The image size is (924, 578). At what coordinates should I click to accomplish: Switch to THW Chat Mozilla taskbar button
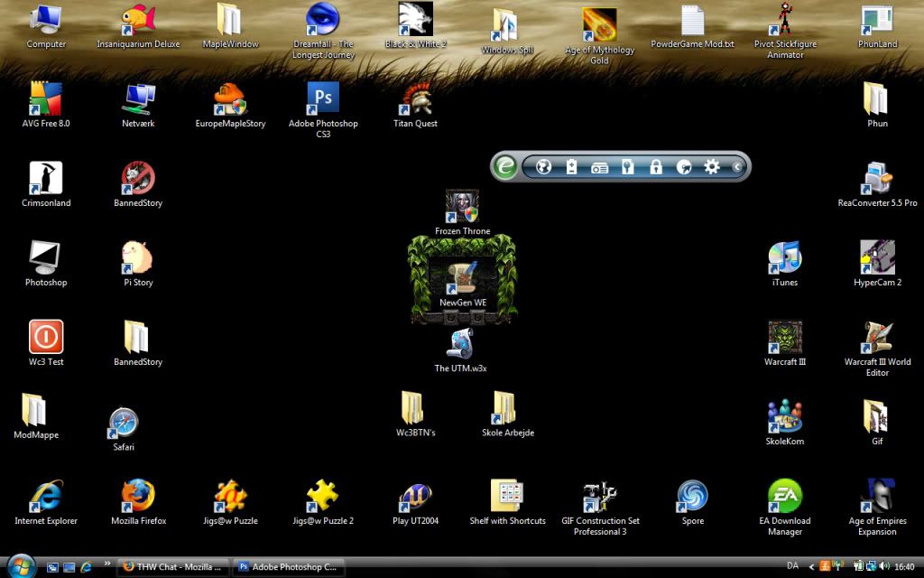coord(172,567)
